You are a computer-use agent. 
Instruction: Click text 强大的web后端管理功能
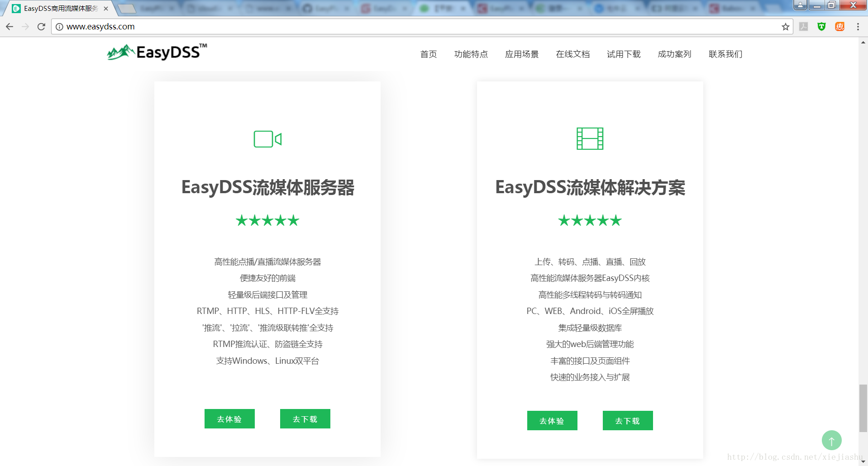(590, 344)
